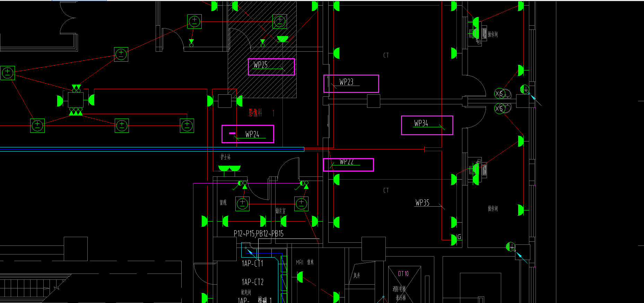Viewport: 644px width, 303px height.
Task: Select the socket symbol inside 留观 room
Action: tap(243, 204)
